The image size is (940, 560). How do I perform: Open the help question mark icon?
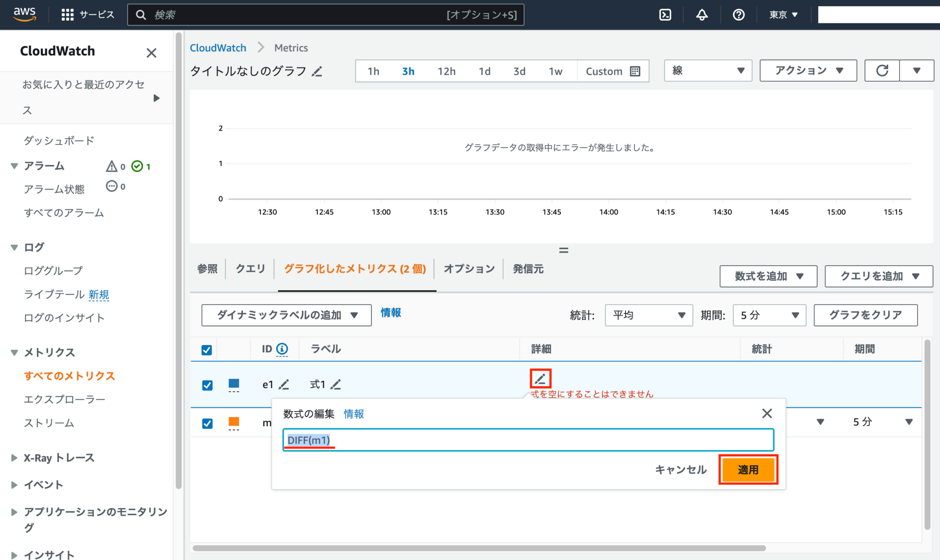pyautogui.click(x=738, y=15)
